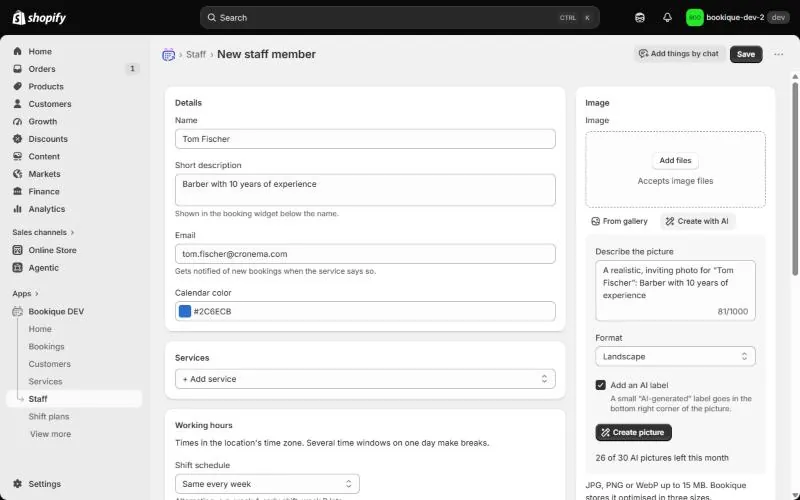Image resolution: width=800 pixels, height=500 pixels.
Task: Click the Settings gear icon
Action: pos(18,484)
